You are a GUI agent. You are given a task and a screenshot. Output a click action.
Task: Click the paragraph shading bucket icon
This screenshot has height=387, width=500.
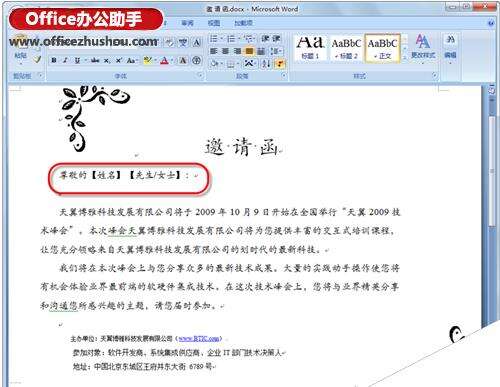coord(214,63)
